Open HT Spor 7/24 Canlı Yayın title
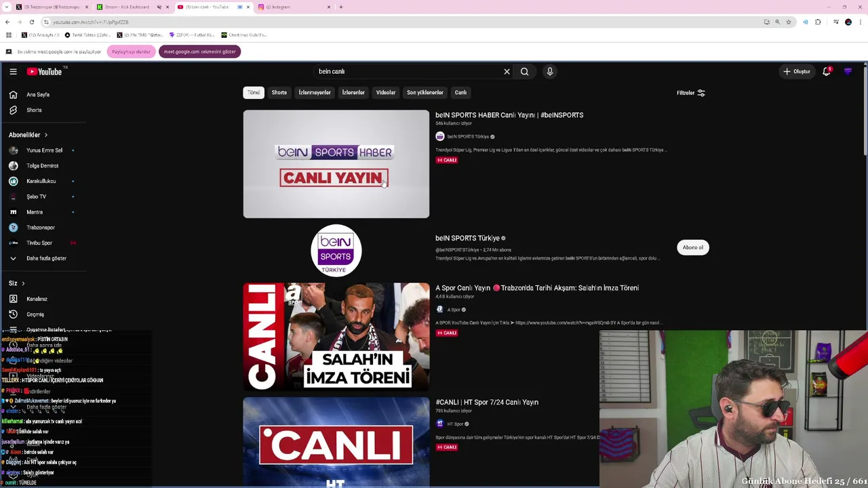Image resolution: width=868 pixels, height=488 pixels. pyautogui.click(x=487, y=403)
